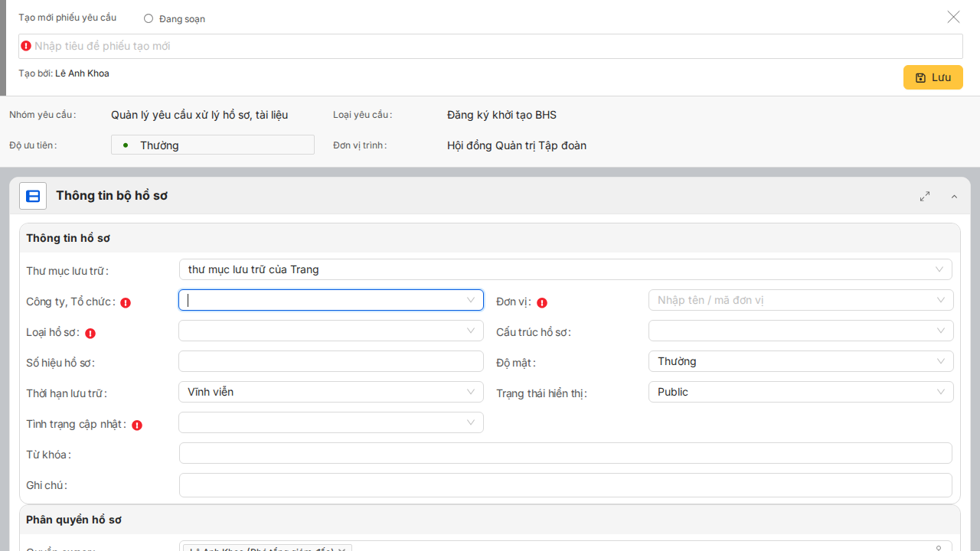Viewport: 980px width, 551px height.
Task: Collapse the Thông tin bộ hồ sơ section
Action: pos(954,197)
